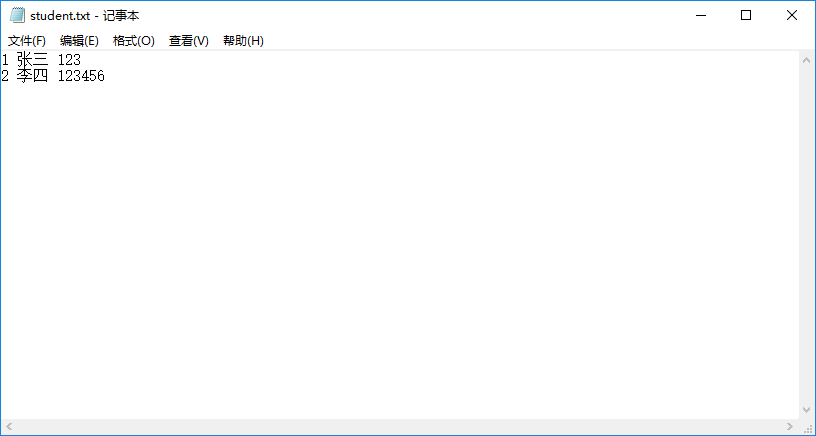
Task: Open the 文件(F) menu
Action: pyautogui.click(x=27, y=41)
